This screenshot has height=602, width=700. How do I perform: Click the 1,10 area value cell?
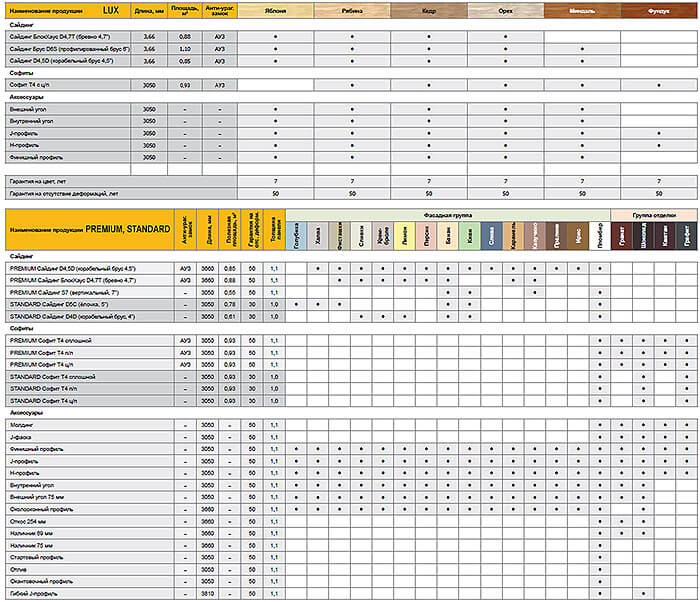185,49
